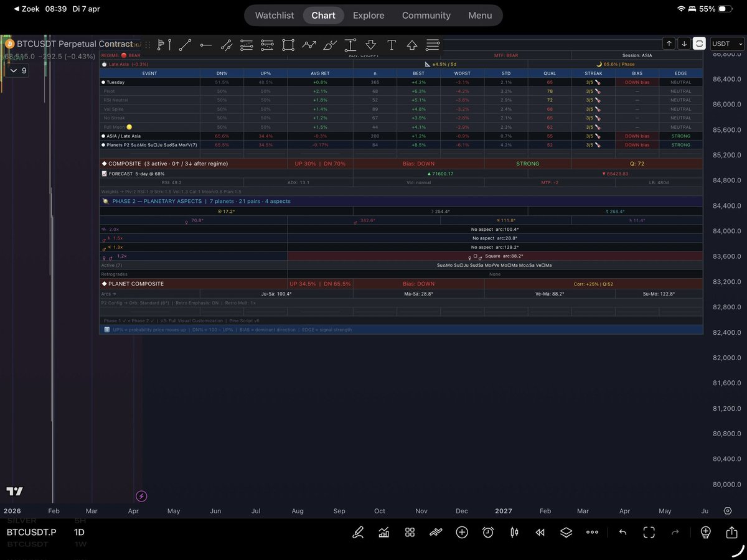Tap the plus-circle add icon
This screenshot has height=560, width=747.
click(462, 533)
